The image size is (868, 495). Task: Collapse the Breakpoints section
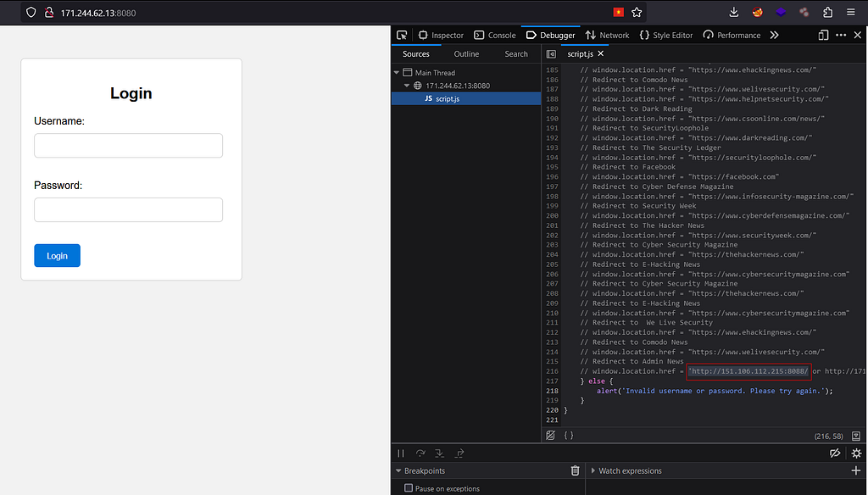398,470
